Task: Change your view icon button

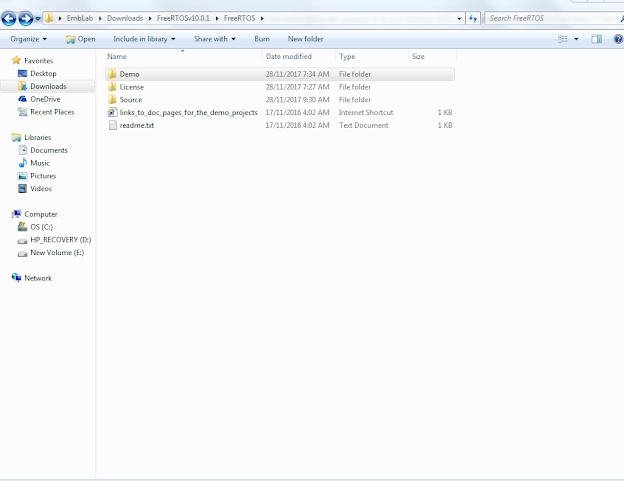Action: pos(563,39)
